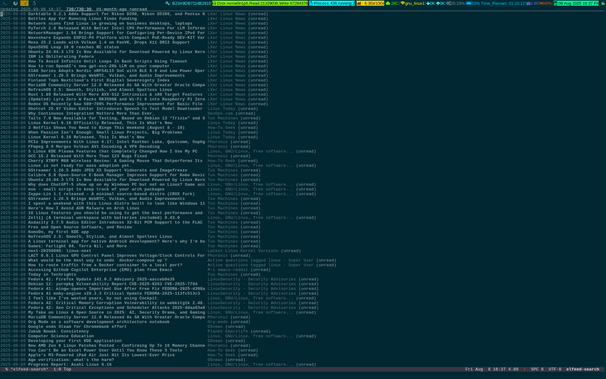The width and height of the screenshot is (606, 379).
Task: Click the cyan Process running status block
Action: (x=332, y=3)
